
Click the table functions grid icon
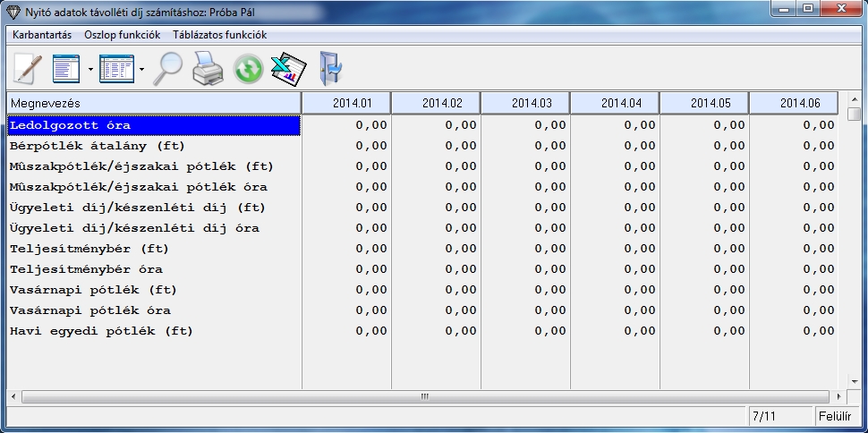point(115,68)
